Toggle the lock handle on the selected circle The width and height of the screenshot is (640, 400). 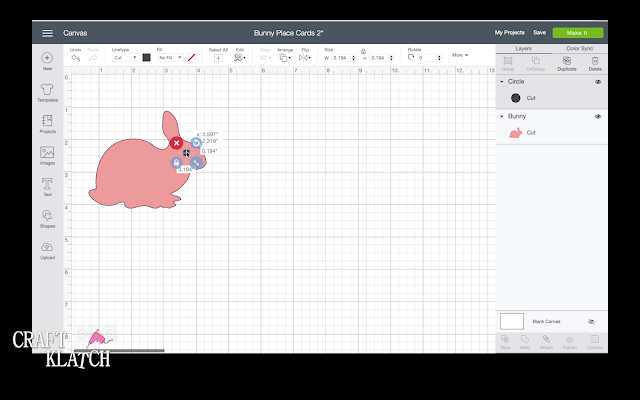(x=176, y=163)
